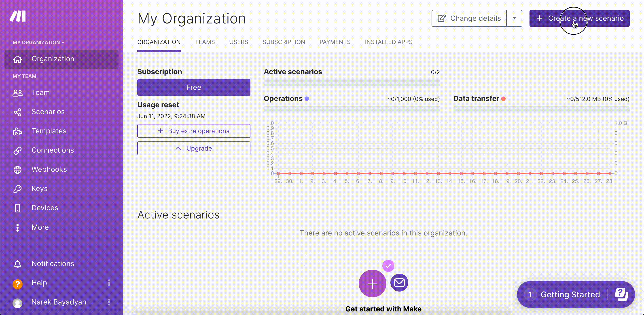The width and height of the screenshot is (644, 315).
Task: Open the Help options three-dot menu
Action: pyautogui.click(x=109, y=283)
